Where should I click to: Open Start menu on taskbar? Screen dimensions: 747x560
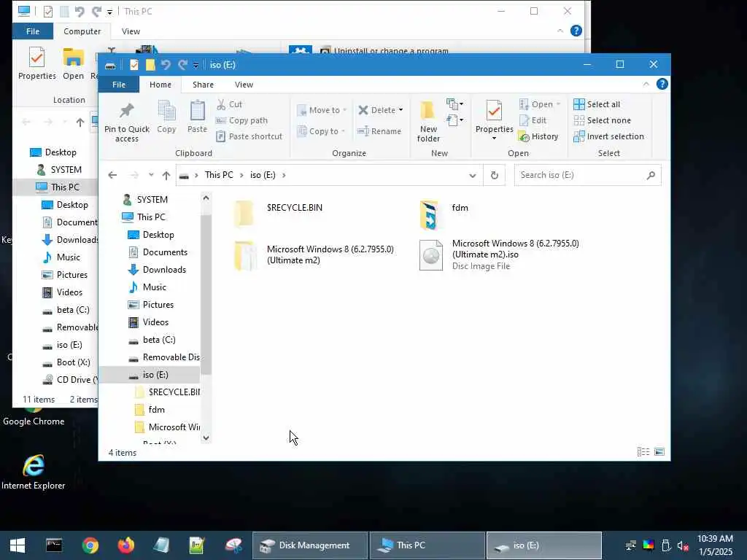[18, 545]
